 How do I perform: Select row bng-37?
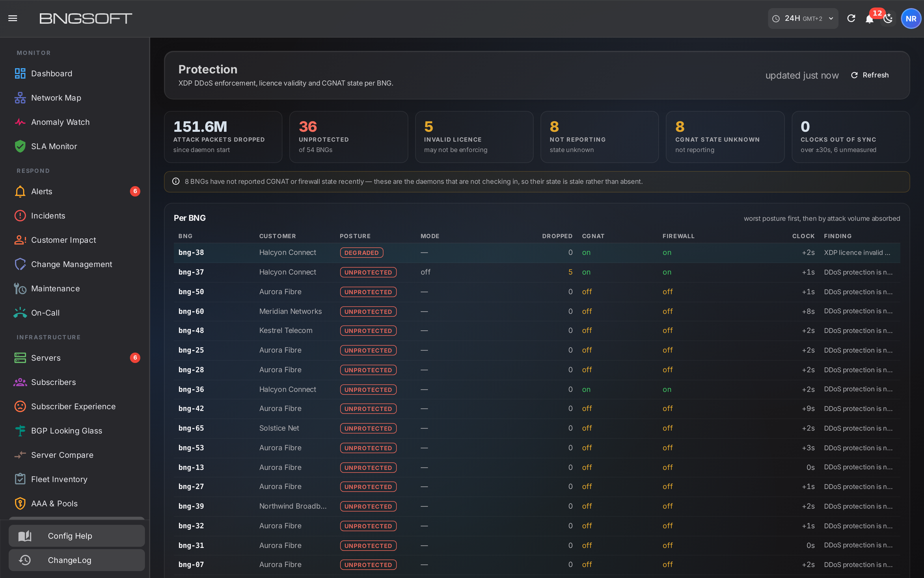click(537, 272)
